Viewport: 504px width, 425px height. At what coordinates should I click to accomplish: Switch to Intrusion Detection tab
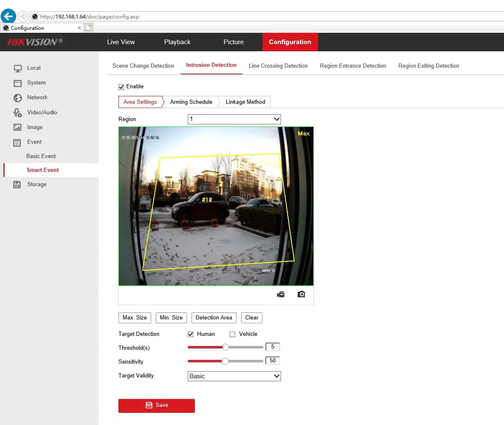[211, 65]
